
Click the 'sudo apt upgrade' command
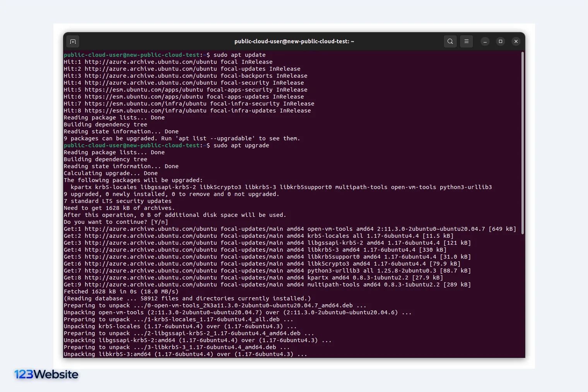click(241, 145)
